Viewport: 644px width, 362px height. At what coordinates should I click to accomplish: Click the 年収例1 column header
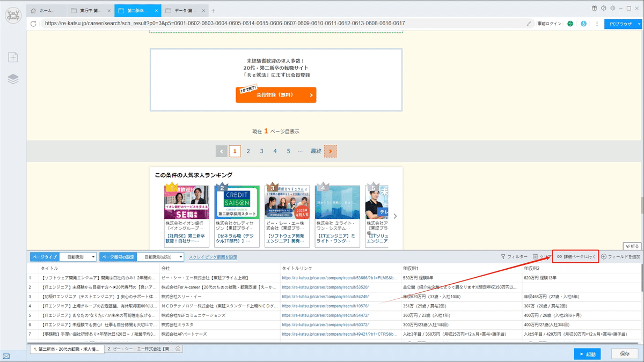(x=461, y=268)
